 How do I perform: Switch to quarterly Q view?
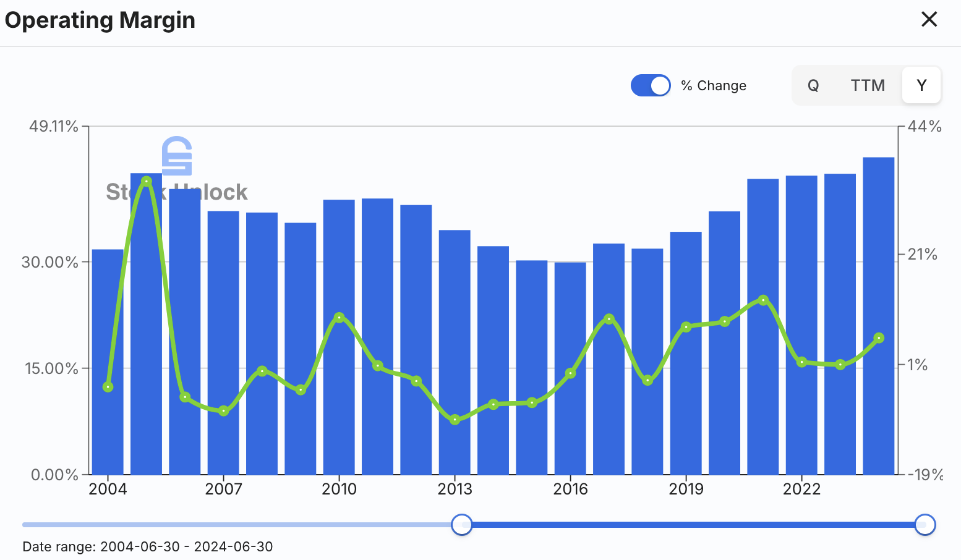[x=813, y=85]
